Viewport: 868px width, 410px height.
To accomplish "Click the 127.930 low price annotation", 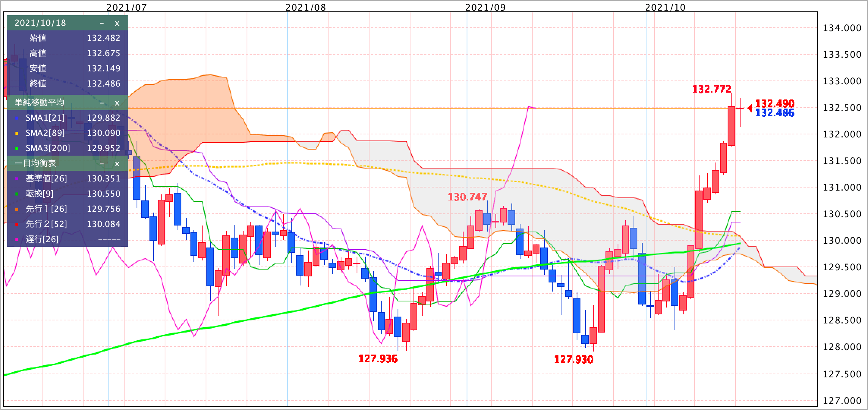I will [574, 360].
